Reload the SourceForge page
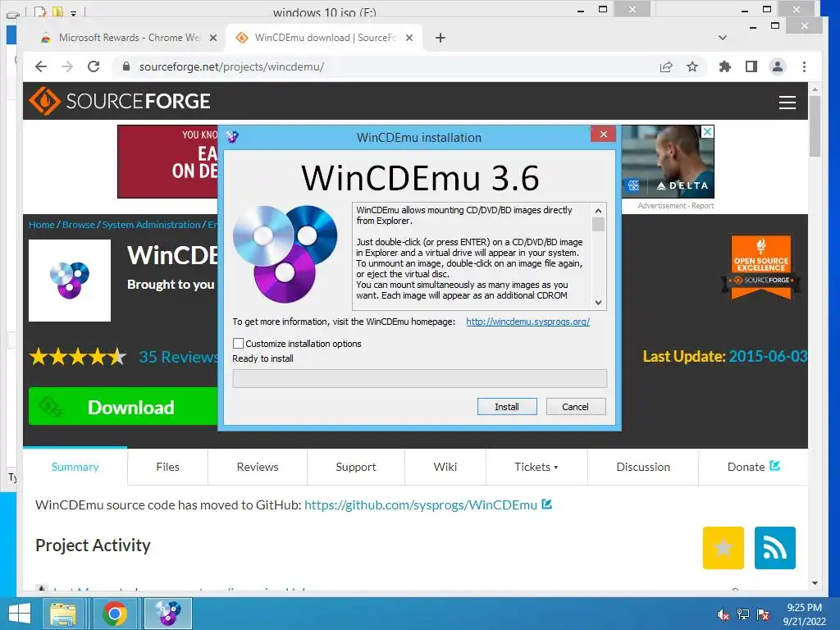 point(94,66)
